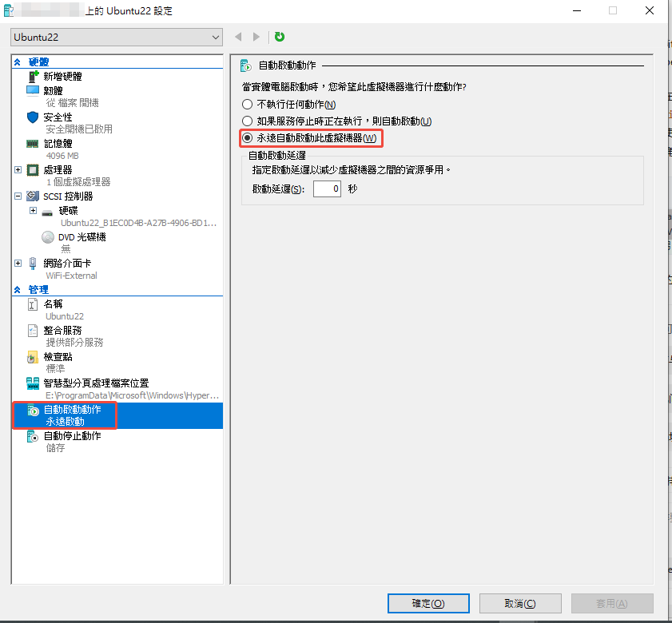Open 新增硬體 settings page

click(x=62, y=76)
